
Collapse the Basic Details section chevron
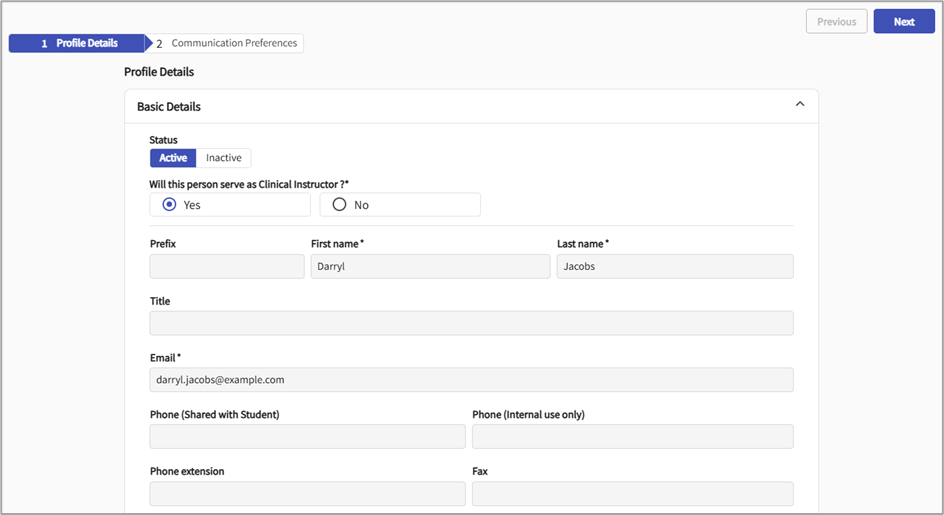tap(799, 104)
